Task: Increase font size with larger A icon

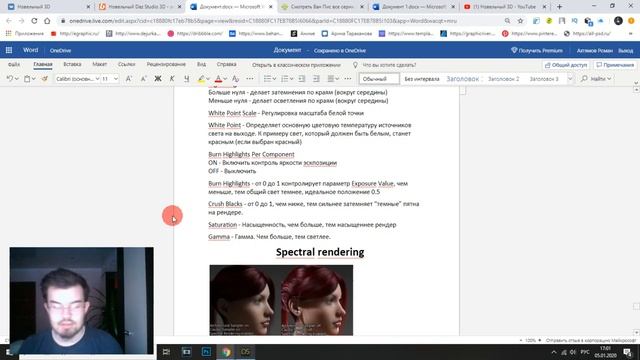Action: pos(129,79)
